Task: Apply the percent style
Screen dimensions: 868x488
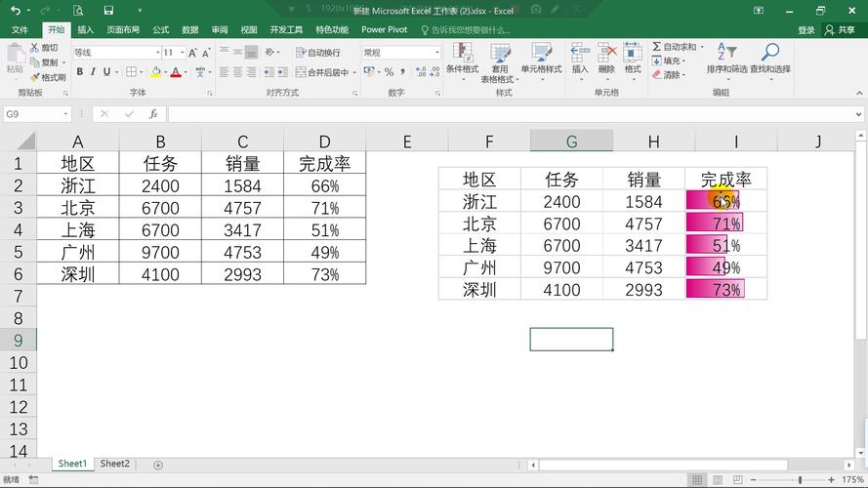Action: [x=390, y=72]
